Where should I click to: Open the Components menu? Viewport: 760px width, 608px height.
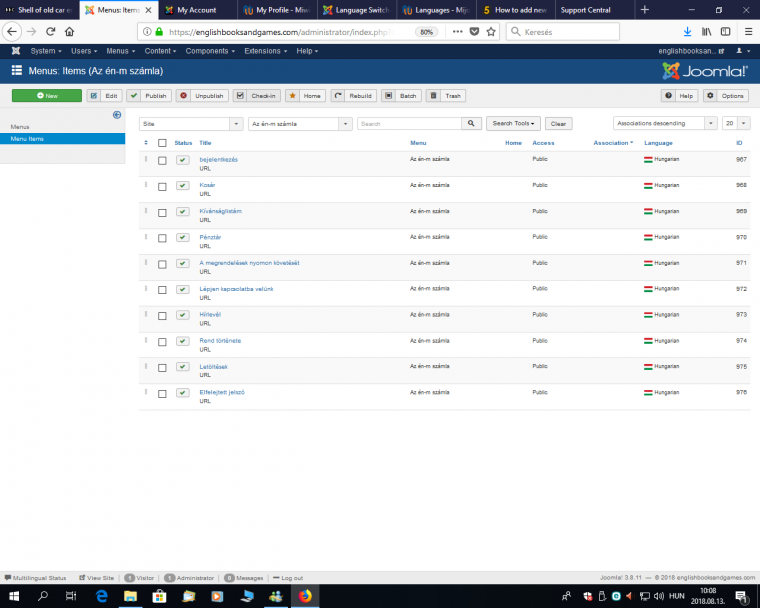210,51
